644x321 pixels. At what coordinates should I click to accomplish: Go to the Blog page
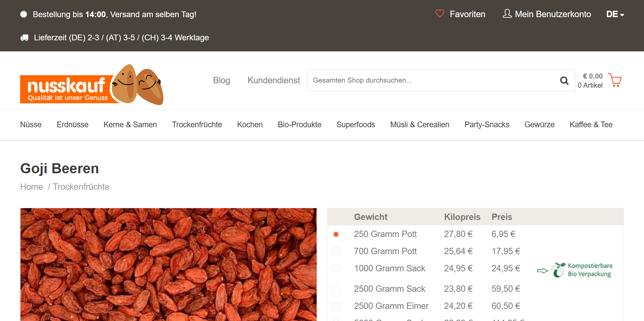click(x=221, y=80)
